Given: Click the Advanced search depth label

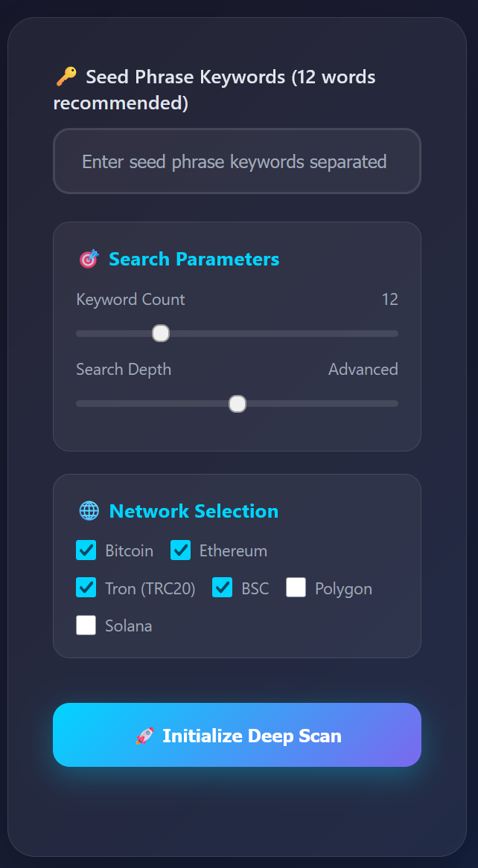Looking at the screenshot, I should pos(363,369).
